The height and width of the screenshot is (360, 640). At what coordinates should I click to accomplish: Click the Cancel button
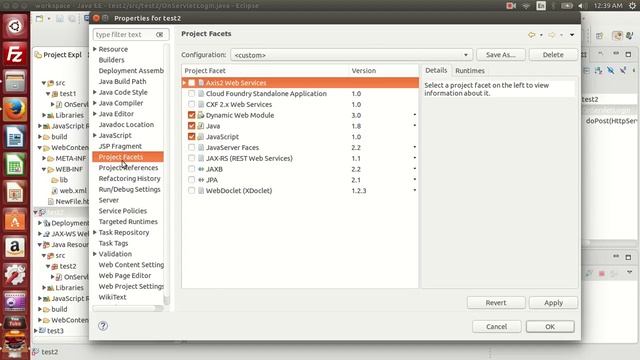[496, 327]
